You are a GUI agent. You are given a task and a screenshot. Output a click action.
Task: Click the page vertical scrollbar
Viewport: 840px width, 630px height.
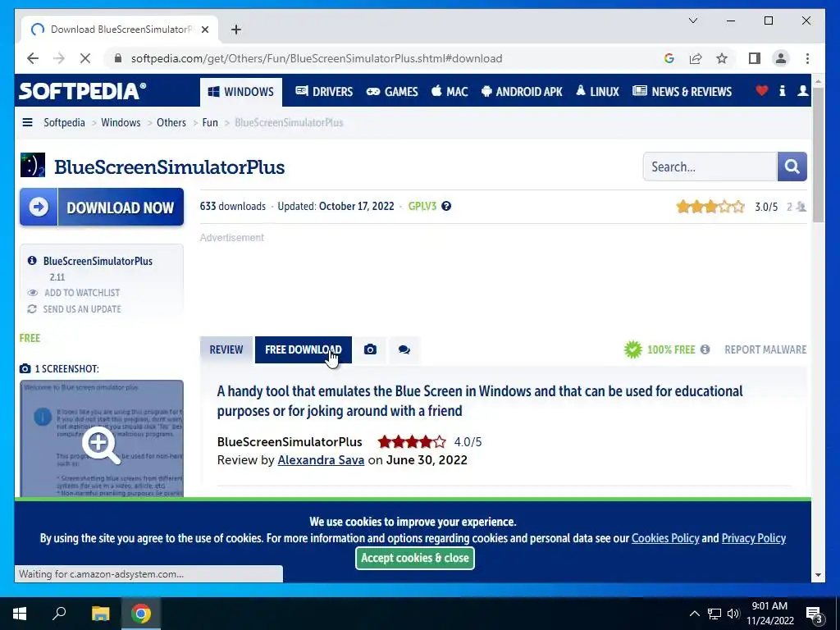(818, 154)
